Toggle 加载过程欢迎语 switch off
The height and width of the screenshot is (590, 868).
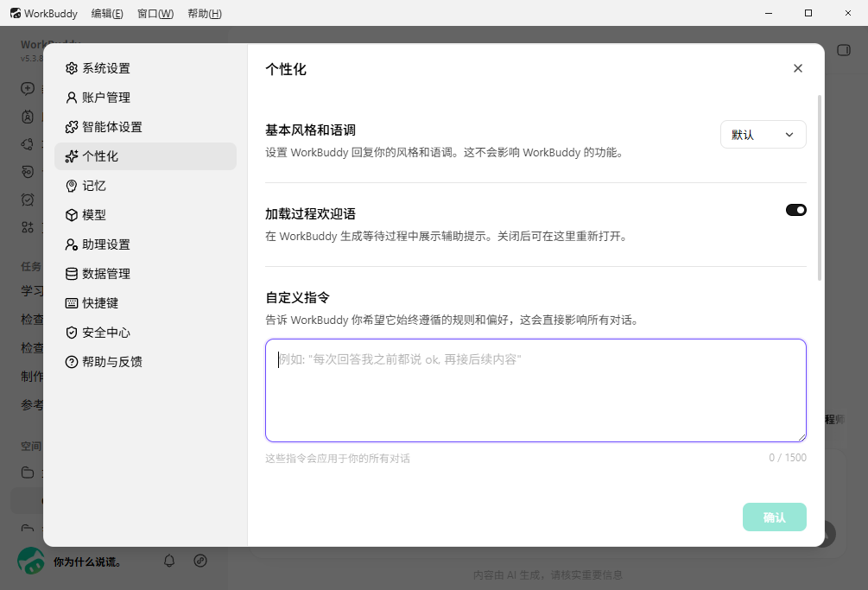(x=796, y=210)
